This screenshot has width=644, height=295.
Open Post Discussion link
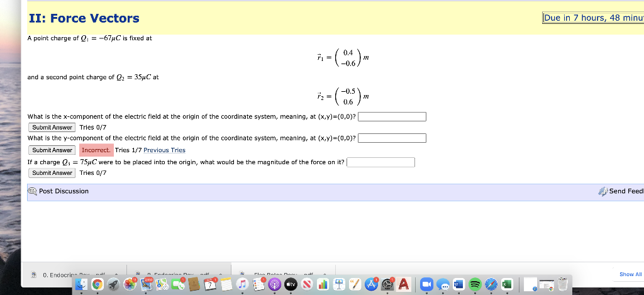point(64,191)
